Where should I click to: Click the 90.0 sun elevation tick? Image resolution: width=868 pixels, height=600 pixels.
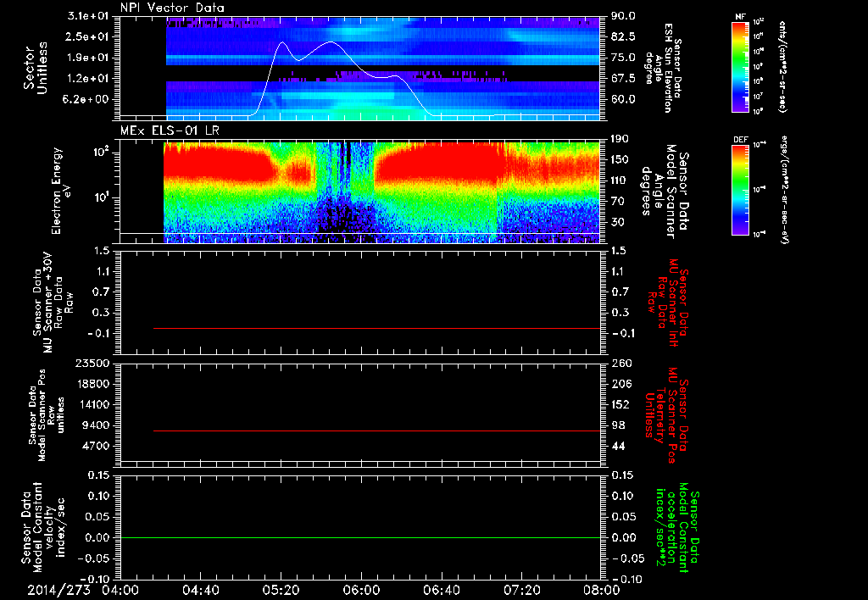pyautogui.click(x=623, y=16)
